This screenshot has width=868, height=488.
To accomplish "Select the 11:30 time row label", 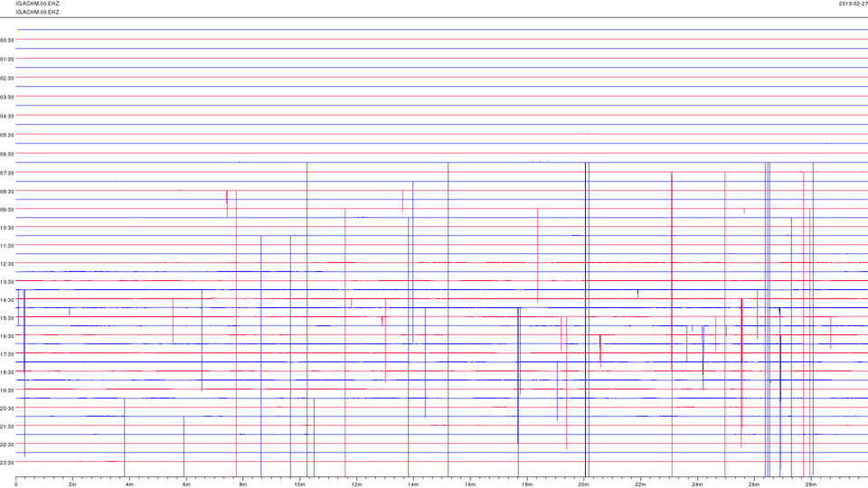I will 7,246.
